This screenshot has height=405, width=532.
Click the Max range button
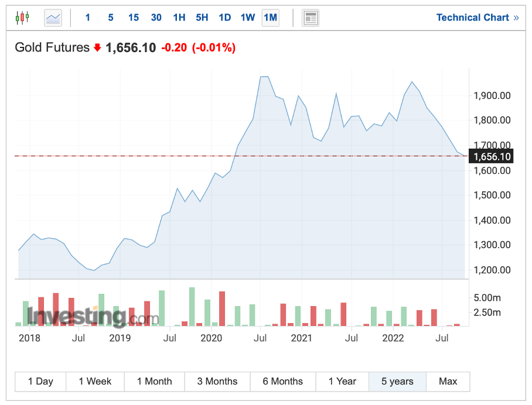point(448,382)
